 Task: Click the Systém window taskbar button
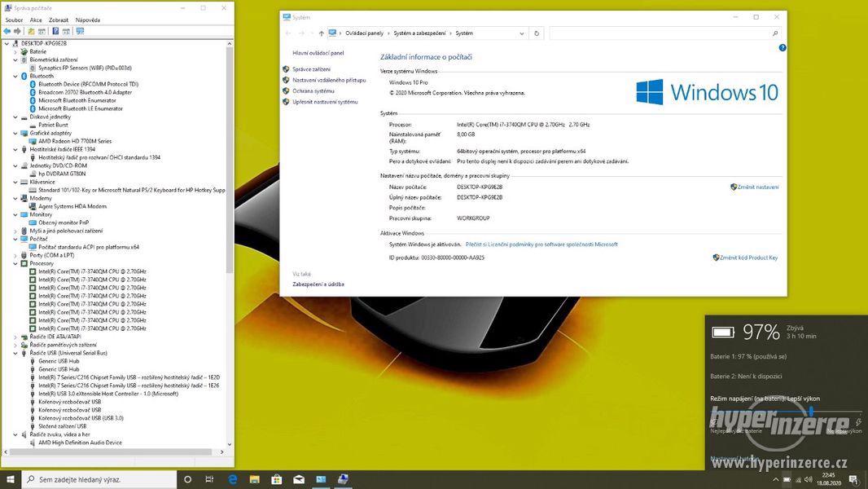click(321, 479)
